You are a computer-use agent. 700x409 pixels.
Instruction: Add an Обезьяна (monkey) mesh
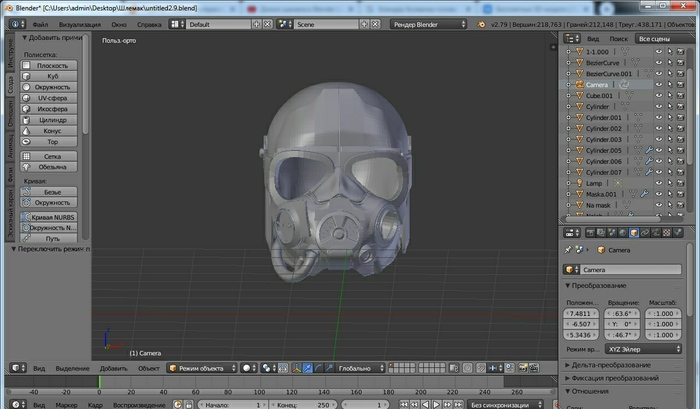[53, 167]
